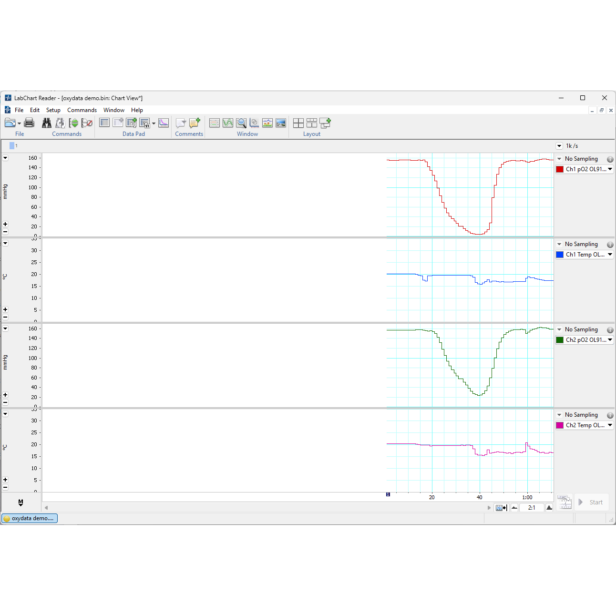Click the first Layout grid icon
The image size is (616, 616).
coord(298,123)
